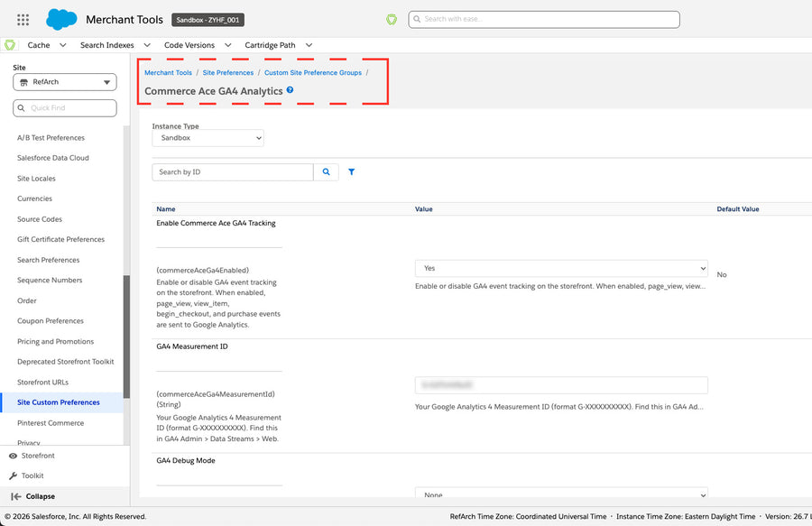This screenshot has height=526, width=812.
Task: Open Search Preferences in sidebar
Action: 48,260
